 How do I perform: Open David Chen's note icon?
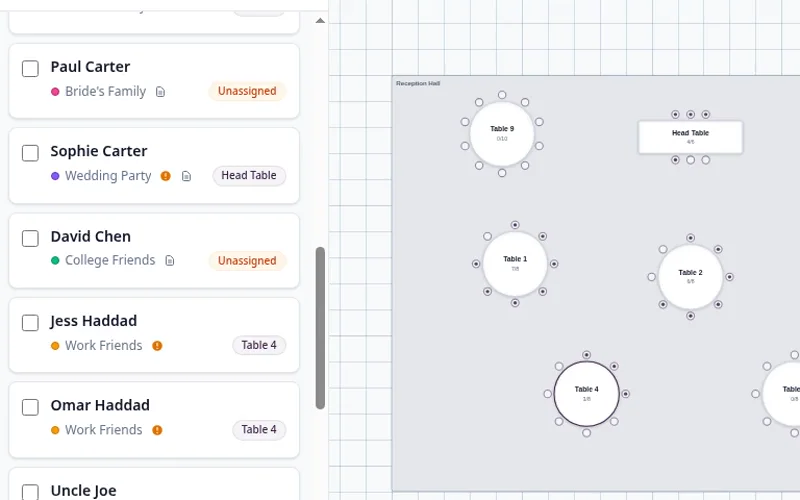click(170, 261)
